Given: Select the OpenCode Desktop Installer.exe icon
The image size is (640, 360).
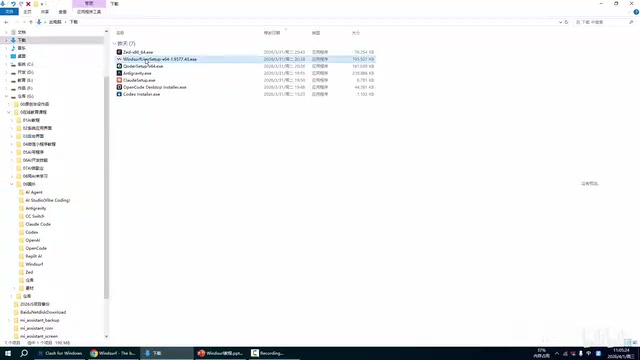Looking at the screenshot, I should coord(119,87).
